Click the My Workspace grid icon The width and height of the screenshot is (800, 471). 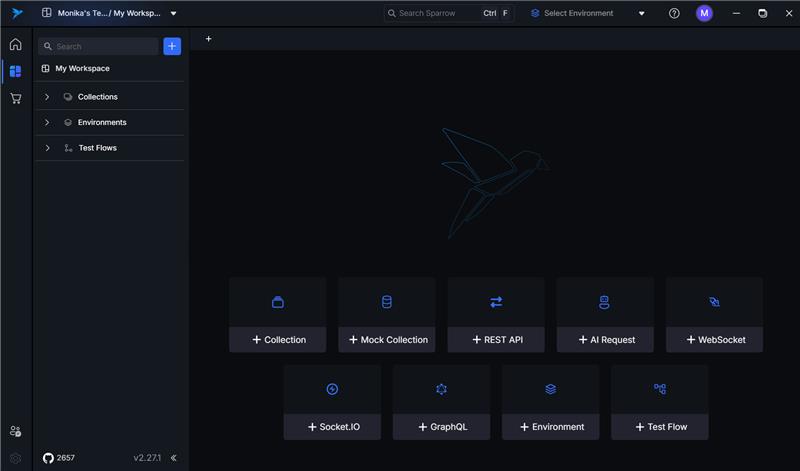point(45,68)
